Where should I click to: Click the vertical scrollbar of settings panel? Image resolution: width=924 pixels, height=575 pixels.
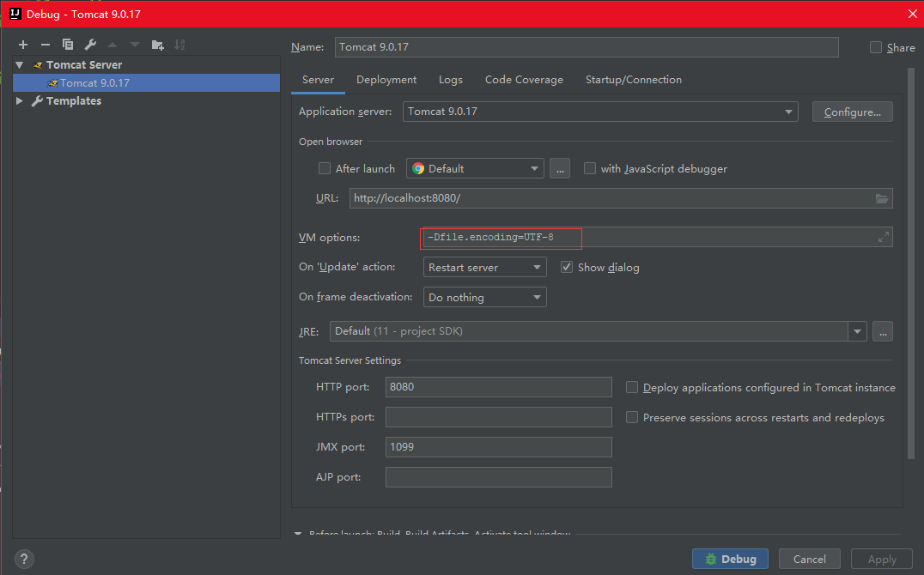(910, 263)
